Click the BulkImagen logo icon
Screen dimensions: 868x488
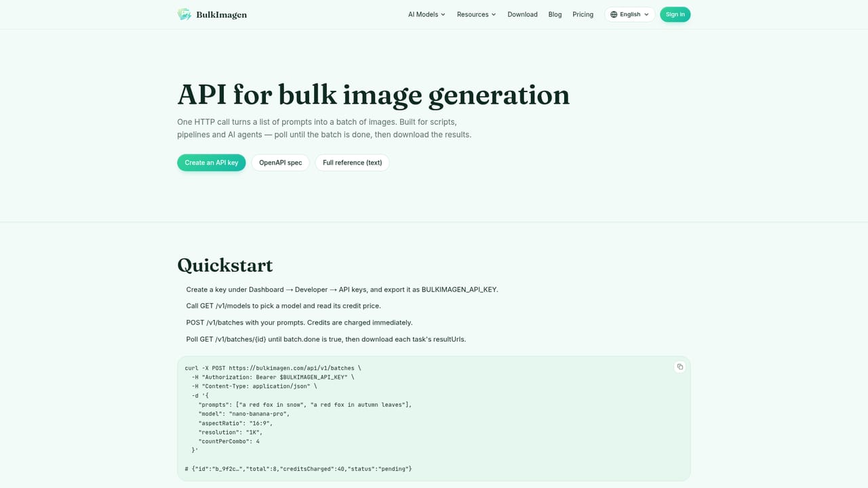point(184,14)
